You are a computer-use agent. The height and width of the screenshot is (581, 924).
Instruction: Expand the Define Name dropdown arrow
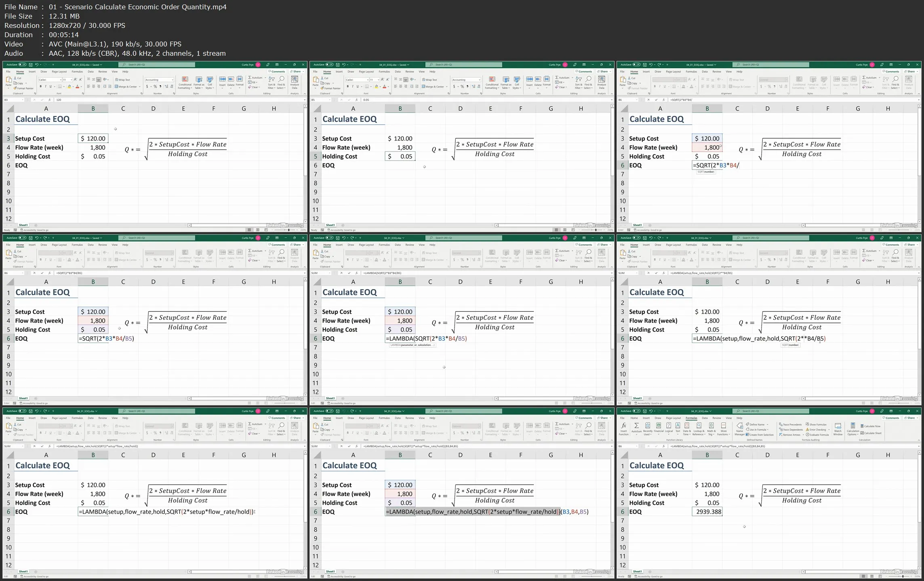(x=767, y=424)
